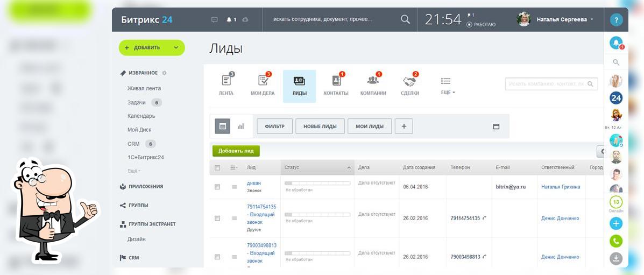Click the green phone call button
This screenshot has width=644, height=275.
point(615,241)
